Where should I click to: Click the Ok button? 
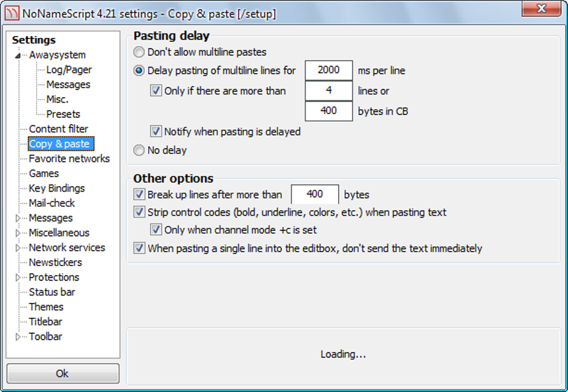pyautogui.click(x=63, y=373)
